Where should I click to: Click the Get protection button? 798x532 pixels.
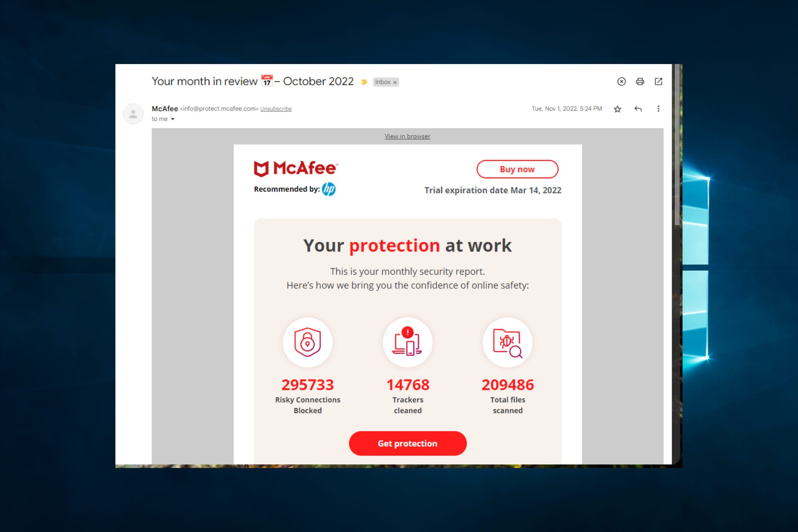(408, 443)
